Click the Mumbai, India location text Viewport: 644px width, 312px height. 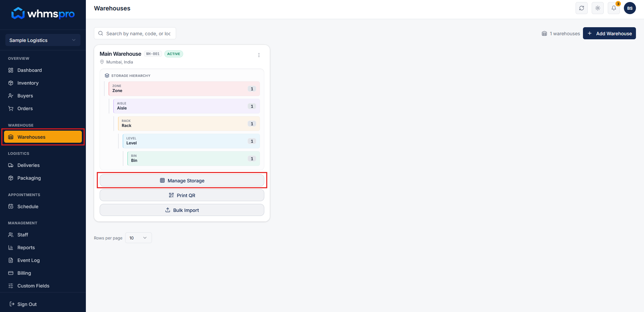[120, 62]
